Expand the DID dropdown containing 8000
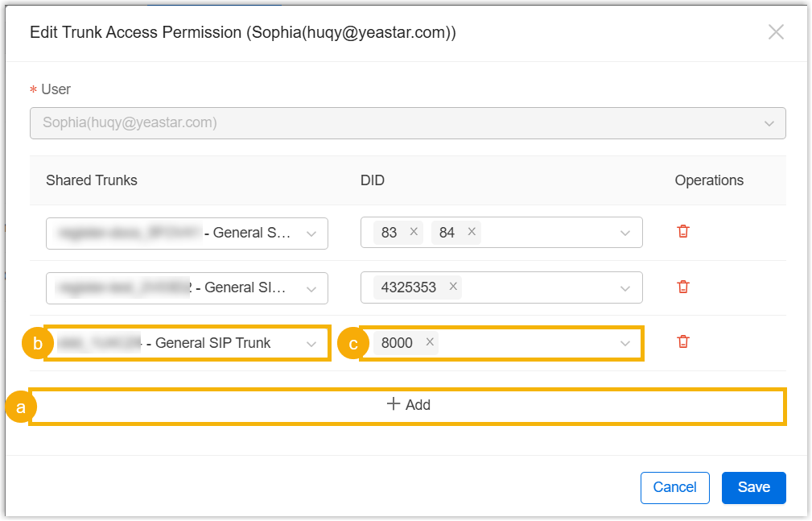 pos(624,343)
